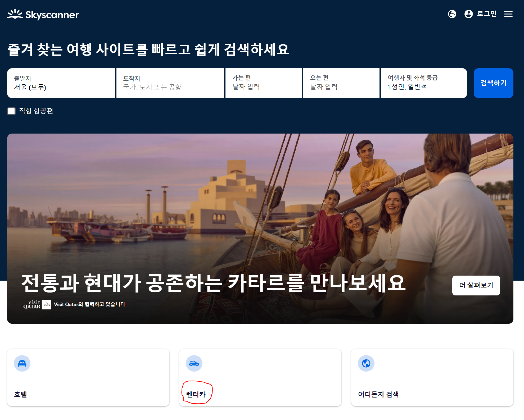Image resolution: width=524 pixels, height=420 pixels.
Task: Select the 호텔 card label
Action: (x=20, y=394)
